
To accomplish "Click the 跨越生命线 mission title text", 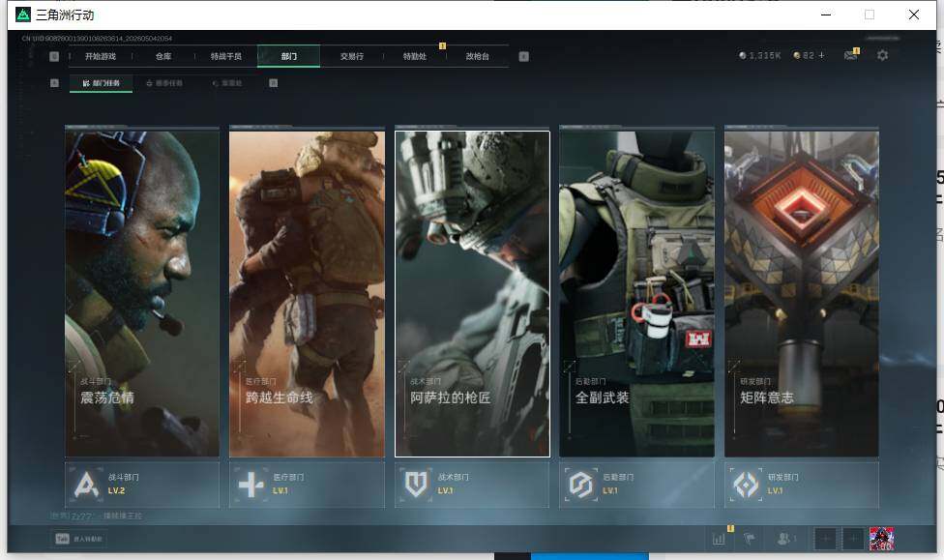I will [x=279, y=398].
